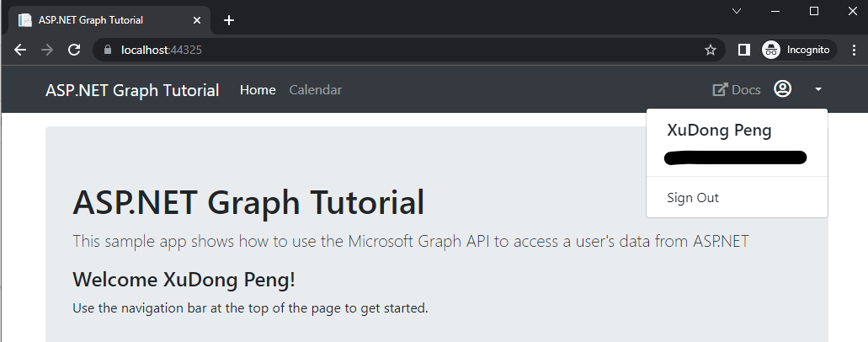Go to the Home nav item
The width and height of the screenshot is (868, 342).
(x=258, y=90)
